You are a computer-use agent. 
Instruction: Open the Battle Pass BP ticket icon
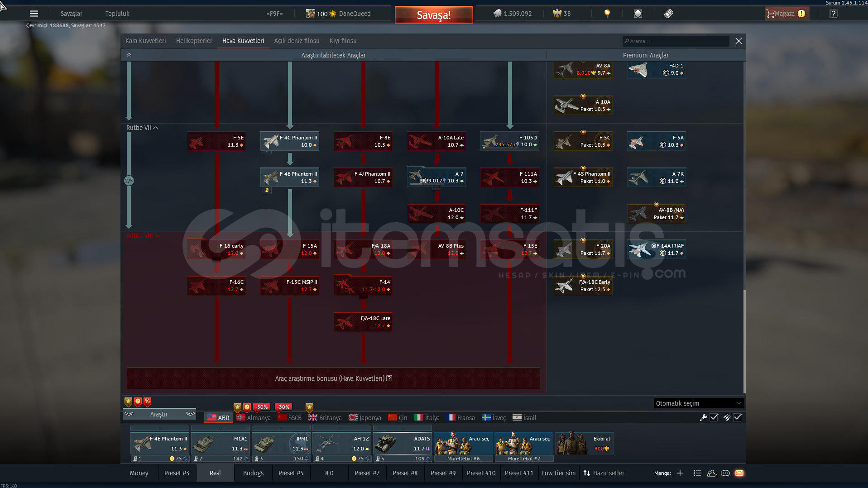669,14
